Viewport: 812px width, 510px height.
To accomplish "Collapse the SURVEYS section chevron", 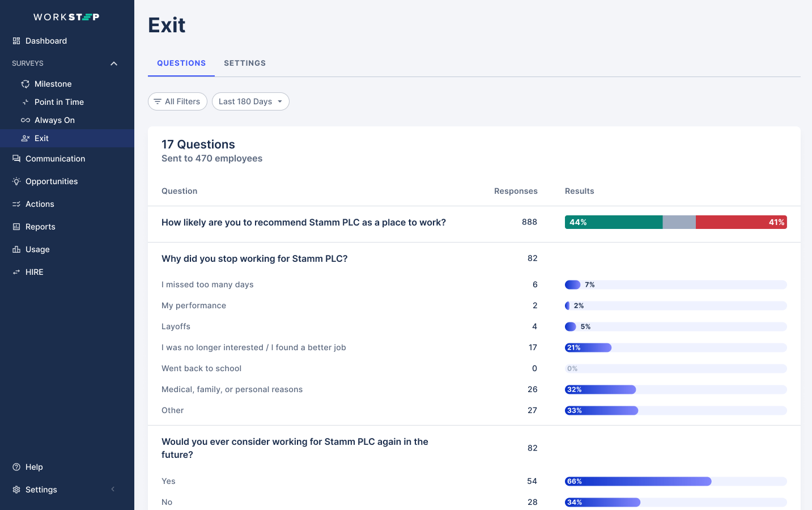I will (x=113, y=63).
